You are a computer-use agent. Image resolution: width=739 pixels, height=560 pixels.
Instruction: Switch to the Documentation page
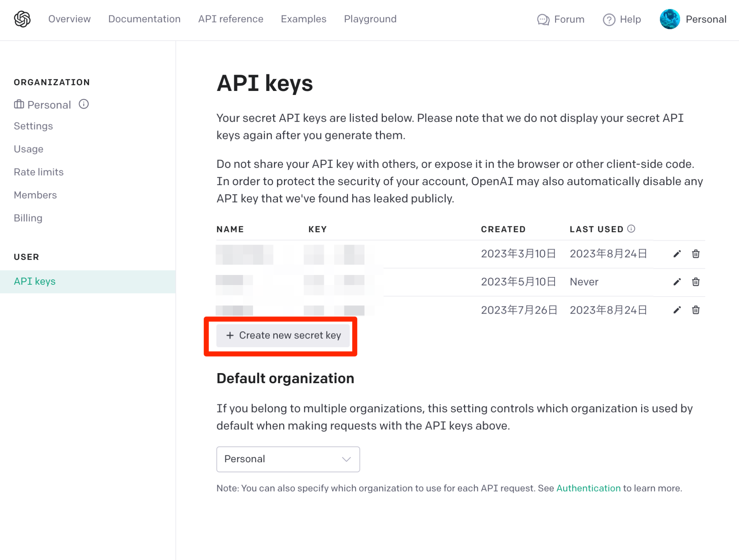pos(144,19)
